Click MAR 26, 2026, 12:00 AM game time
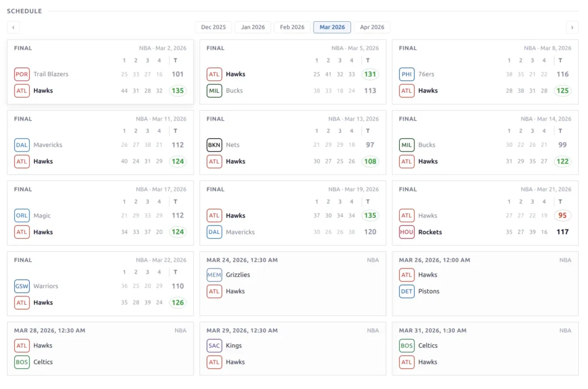The image size is (588, 389). click(434, 260)
